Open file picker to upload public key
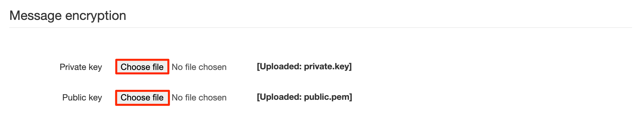The width and height of the screenshot is (644, 122). (142, 98)
